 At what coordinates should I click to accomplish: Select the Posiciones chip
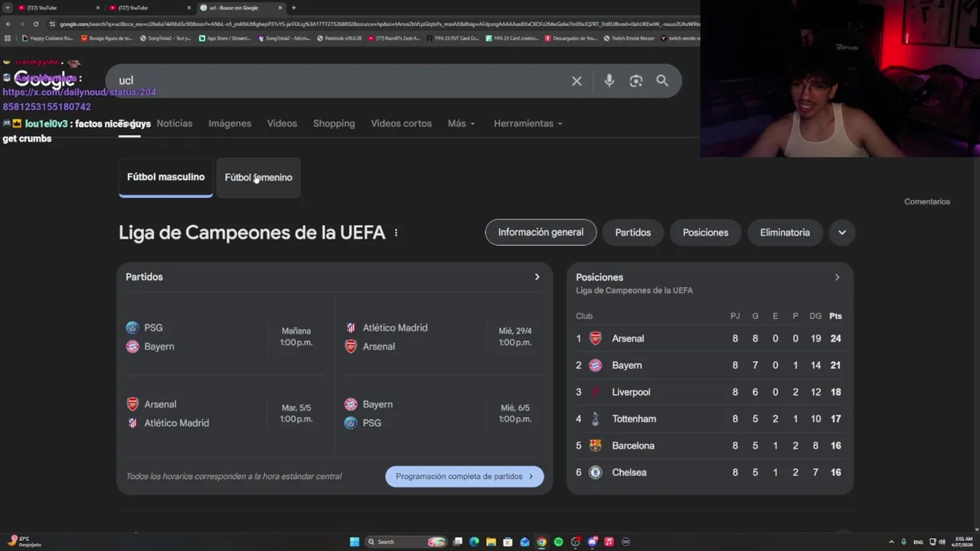point(706,233)
